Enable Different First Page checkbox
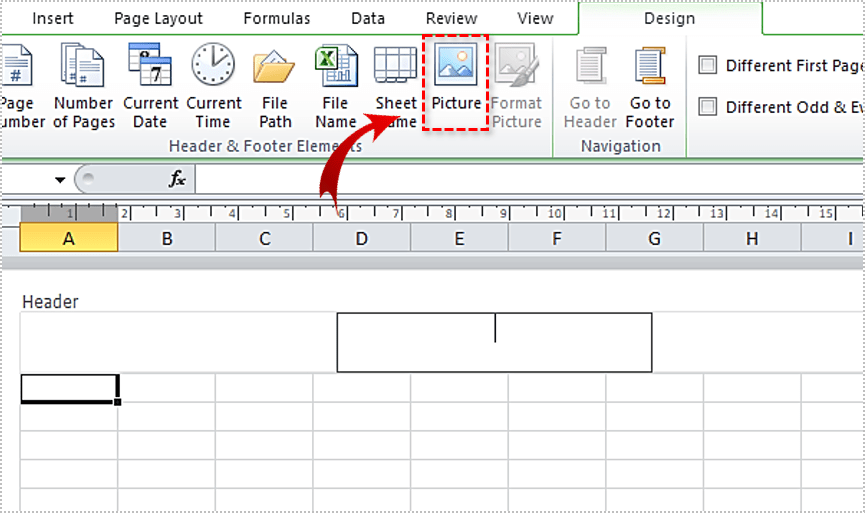The image size is (865, 513). click(x=708, y=65)
